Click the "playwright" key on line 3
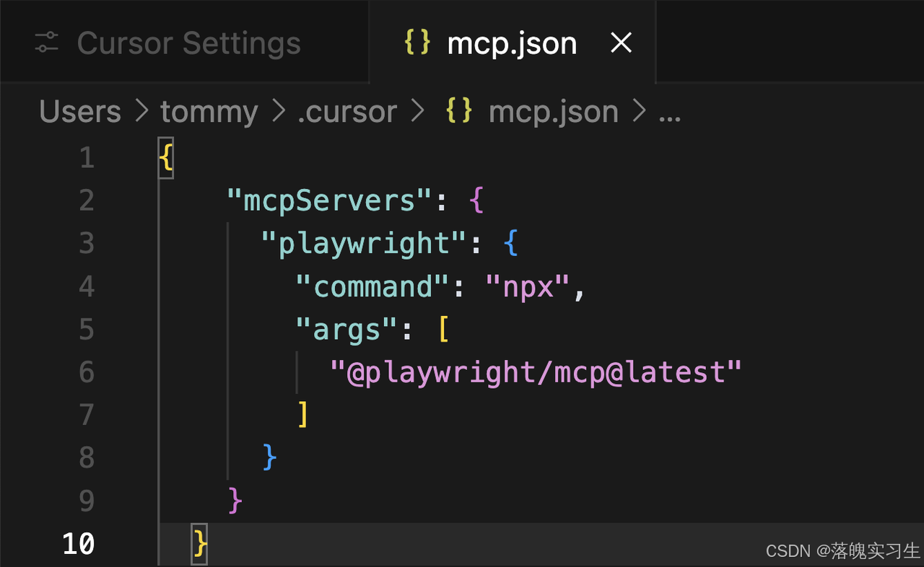Screen dimensions: 924x567 point(365,244)
